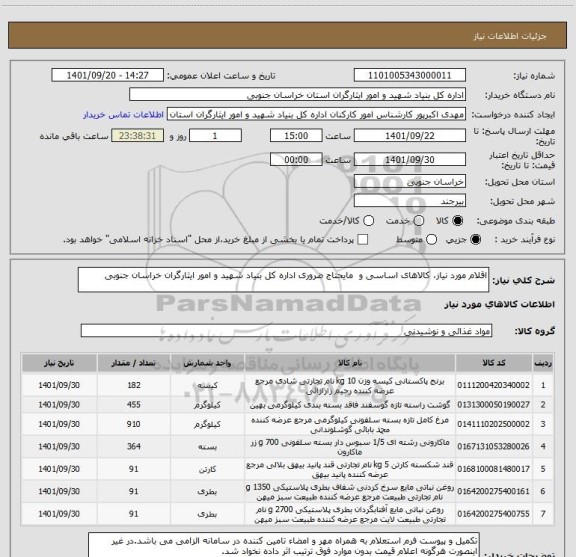The height and width of the screenshot is (557, 576).
Task: Click the price validity date 1401/09/30
Action: pyautogui.click(x=410, y=159)
